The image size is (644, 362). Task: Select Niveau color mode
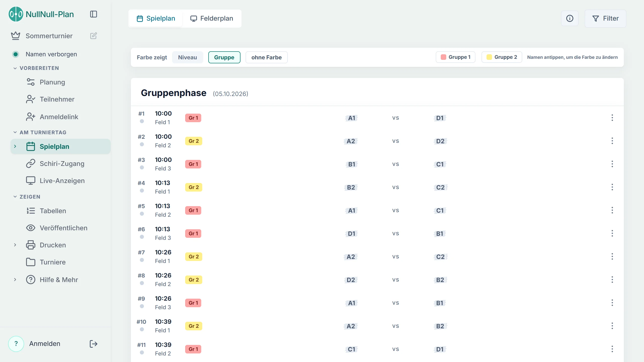coord(187,57)
